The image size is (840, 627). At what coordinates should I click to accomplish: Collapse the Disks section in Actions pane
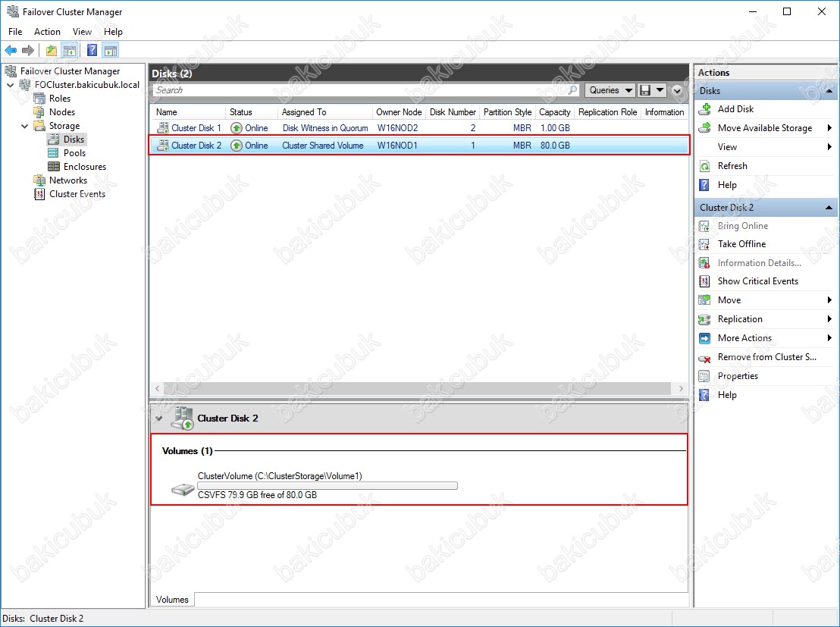829,91
